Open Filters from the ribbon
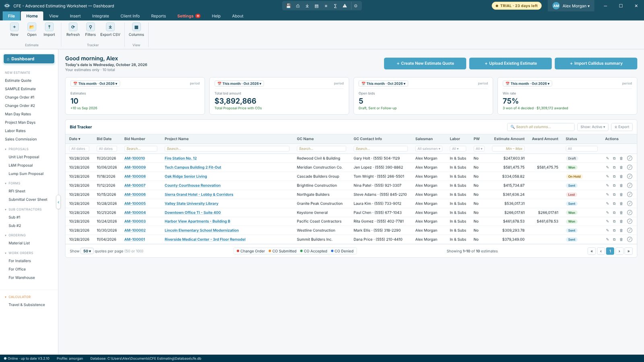Screen dimensions: 644x362 (x=91, y=27)
